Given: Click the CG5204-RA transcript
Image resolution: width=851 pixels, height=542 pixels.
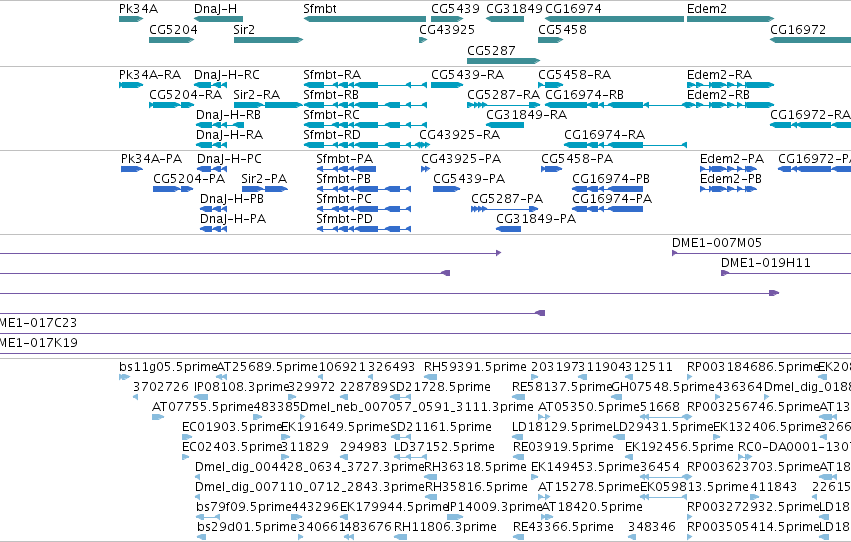Looking at the screenshot, I should click(172, 105).
